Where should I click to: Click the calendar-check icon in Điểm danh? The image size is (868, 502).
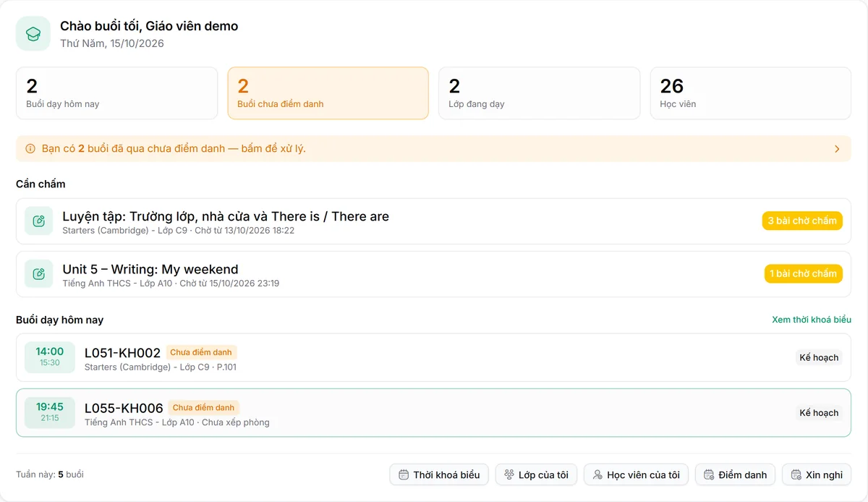coord(710,475)
